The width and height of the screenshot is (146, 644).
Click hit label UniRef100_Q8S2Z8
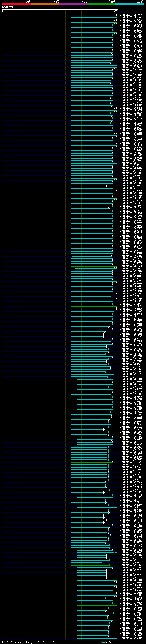click(x=131, y=563)
